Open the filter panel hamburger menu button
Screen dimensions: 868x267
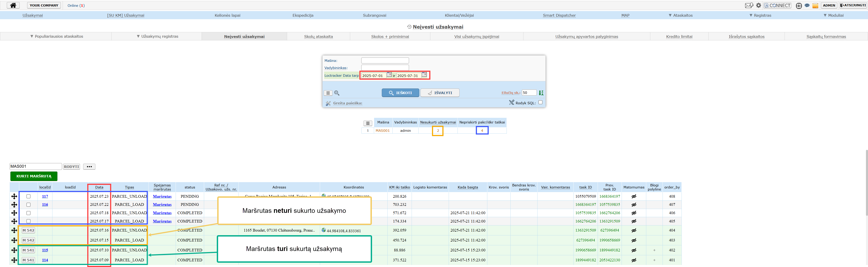[x=328, y=93]
